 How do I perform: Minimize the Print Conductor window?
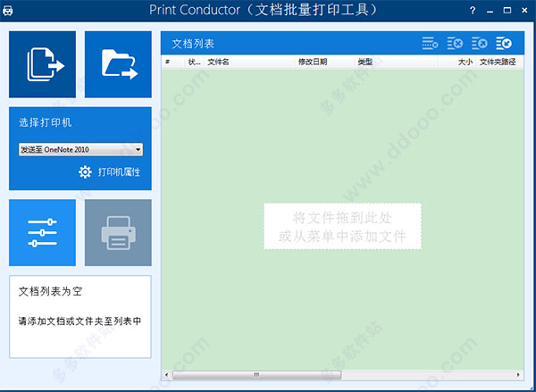pos(490,11)
